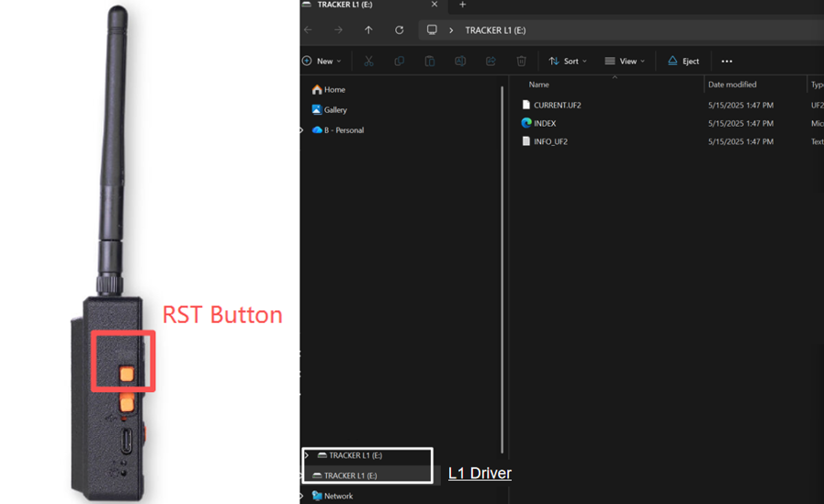Click the Paste clipboard icon
824x504 pixels.
point(429,62)
